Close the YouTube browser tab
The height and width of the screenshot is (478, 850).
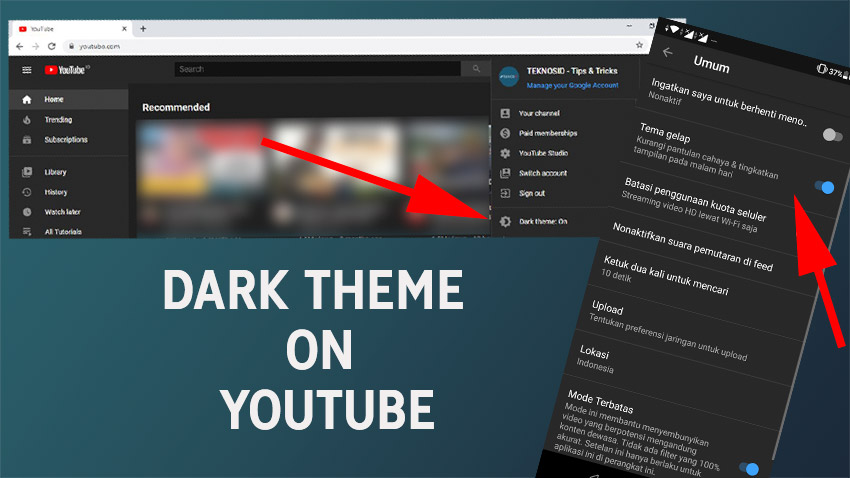tap(124, 29)
